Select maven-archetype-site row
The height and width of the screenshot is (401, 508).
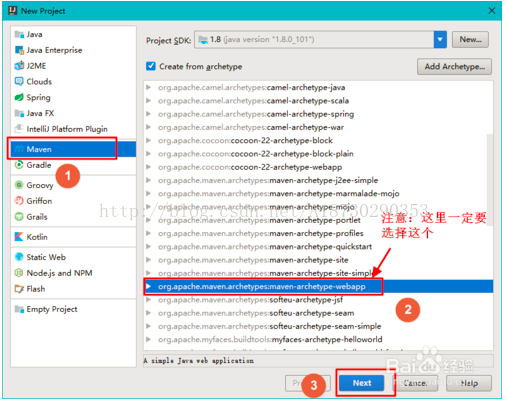pos(318,260)
